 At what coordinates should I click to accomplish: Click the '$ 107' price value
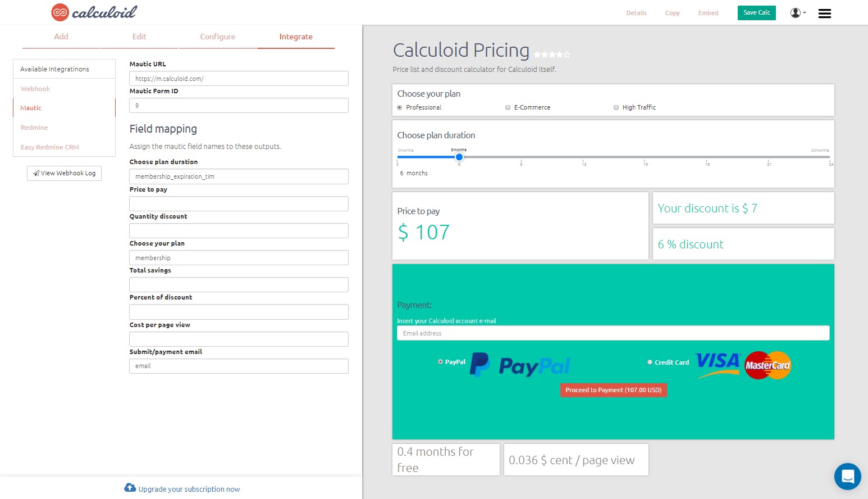424,232
